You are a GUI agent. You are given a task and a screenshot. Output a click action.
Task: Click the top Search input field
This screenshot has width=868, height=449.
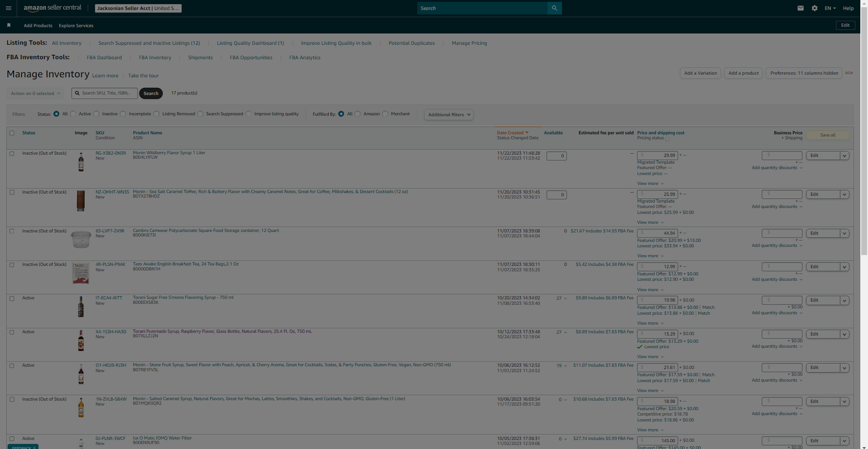pos(482,8)
